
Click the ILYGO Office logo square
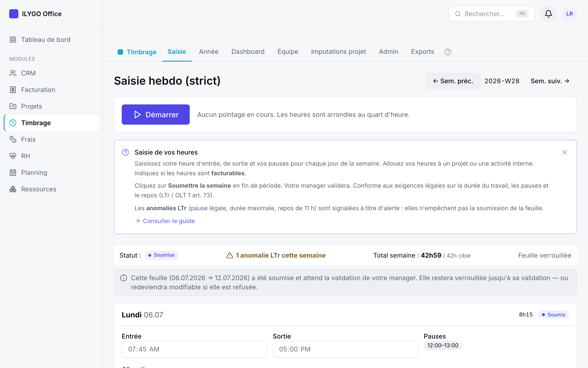(14, 14)
